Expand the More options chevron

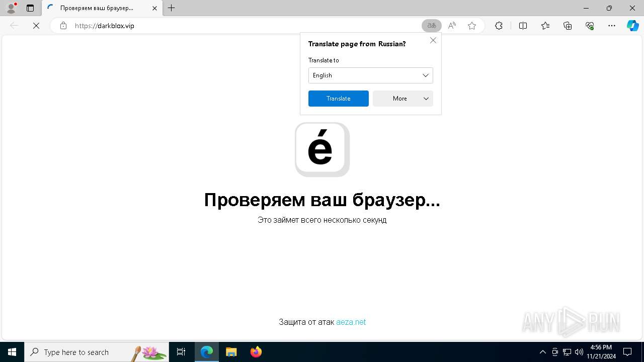426,99
